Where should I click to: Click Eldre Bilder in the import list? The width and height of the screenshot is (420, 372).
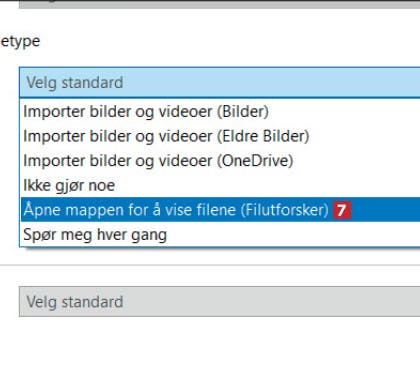(263, 136)
